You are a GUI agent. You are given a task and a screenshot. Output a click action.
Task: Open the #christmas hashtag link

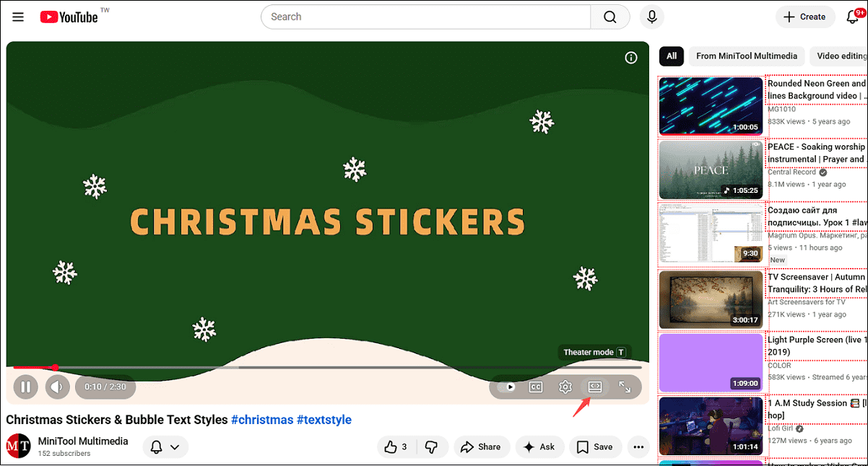coord(262,419)
